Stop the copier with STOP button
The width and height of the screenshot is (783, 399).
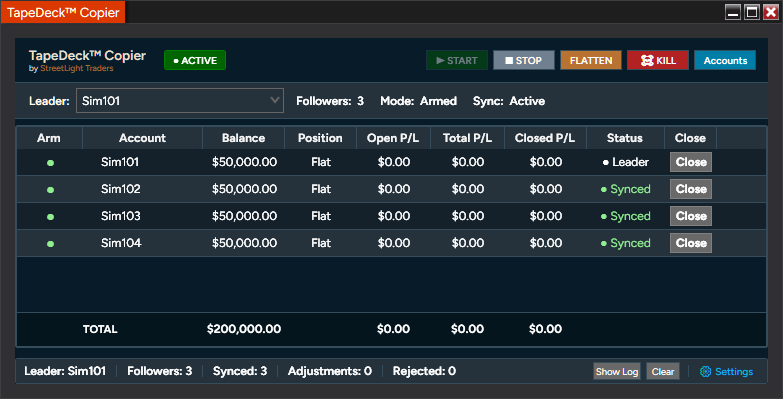pyautogui.click(x=524, y=60)
